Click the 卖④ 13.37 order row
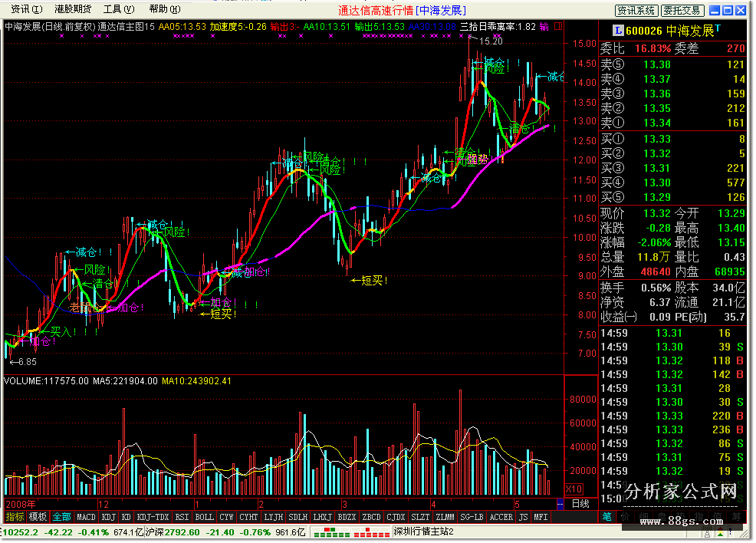Screen dimensions: 756x543 pyautogui.click(x=672, y=79)
